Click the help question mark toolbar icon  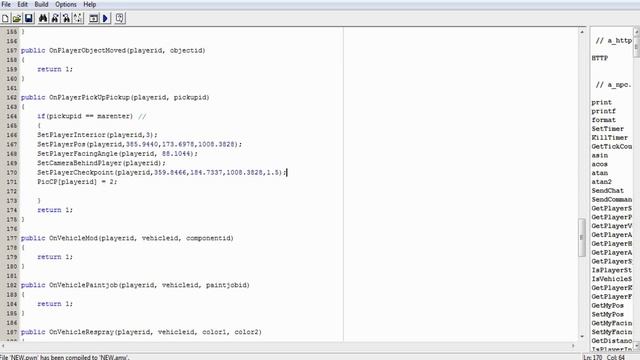120,18
